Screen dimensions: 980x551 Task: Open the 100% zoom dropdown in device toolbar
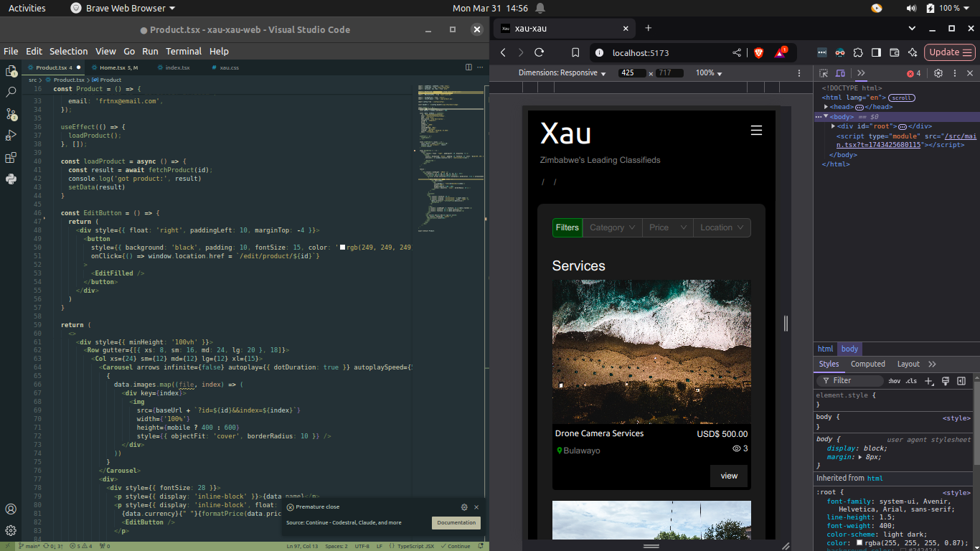tap(709, 73)
